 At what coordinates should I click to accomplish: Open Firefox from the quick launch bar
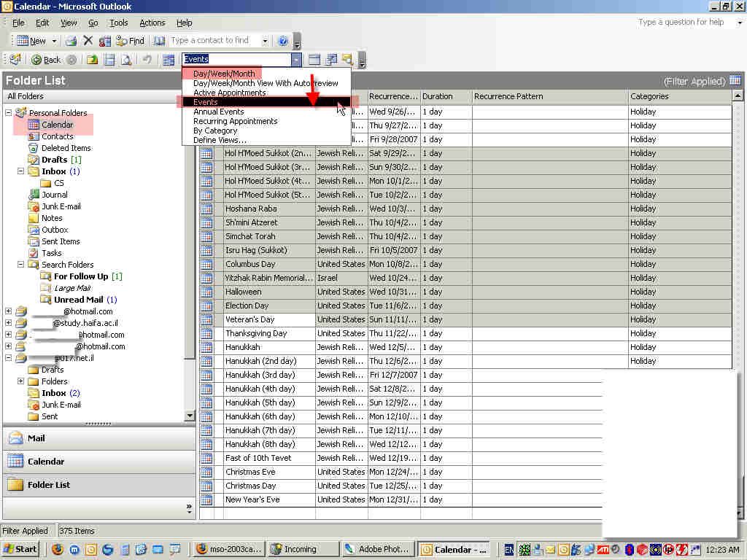click(58, 550)
